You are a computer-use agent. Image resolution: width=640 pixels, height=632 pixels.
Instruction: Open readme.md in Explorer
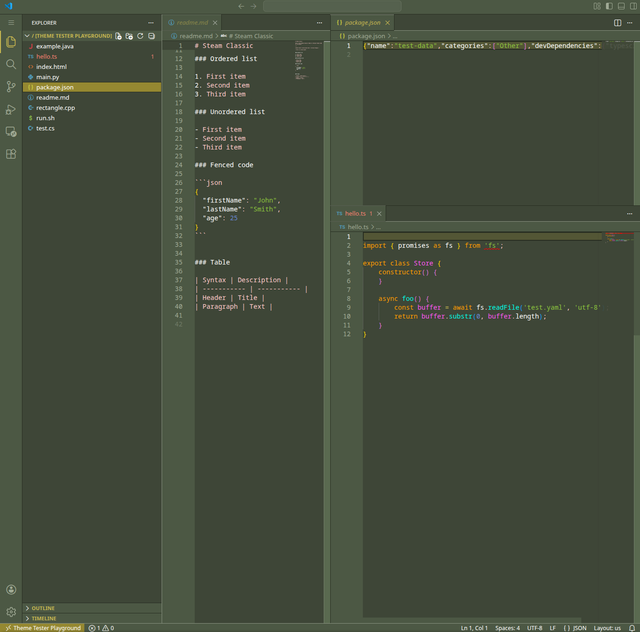click(x=92, y=97)
